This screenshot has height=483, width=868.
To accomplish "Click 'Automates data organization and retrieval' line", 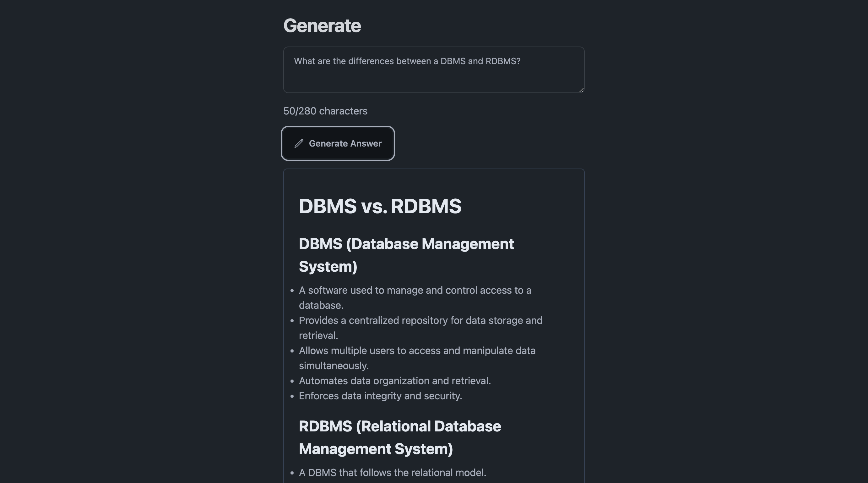I will (x=394, y=381).
